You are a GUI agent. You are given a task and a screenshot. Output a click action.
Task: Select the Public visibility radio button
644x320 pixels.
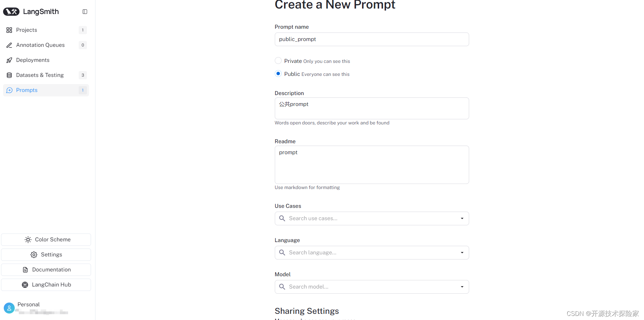[x=278, y=74]
